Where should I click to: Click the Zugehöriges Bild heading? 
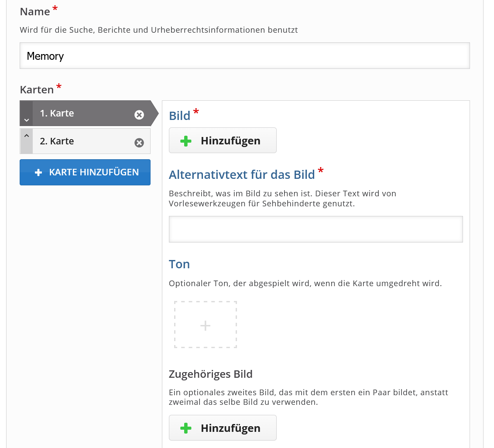[210, 374]
